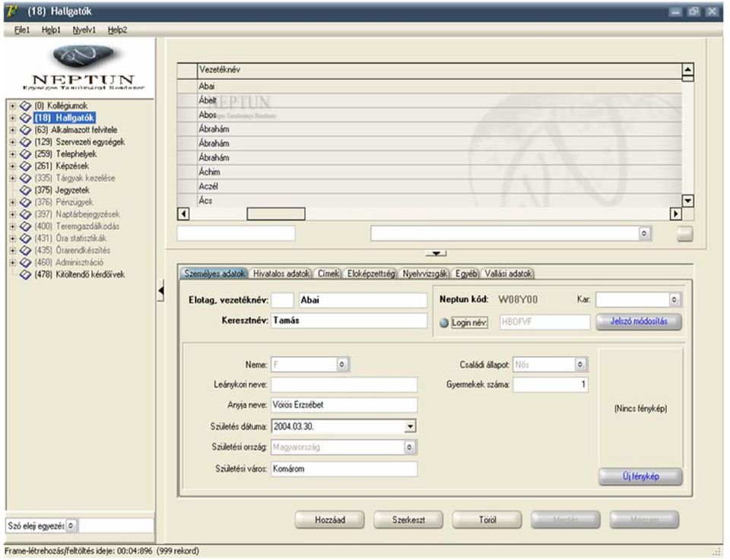This screenshot has width=730, height=560.
Task: Open the Neme dropdown
Action: tap(342, 365)
